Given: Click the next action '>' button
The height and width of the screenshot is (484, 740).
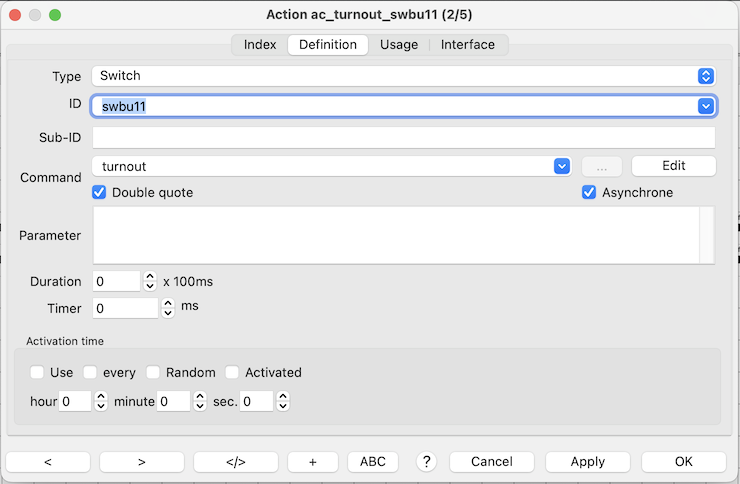Looking at the screenshot, I should pos(141,461).
